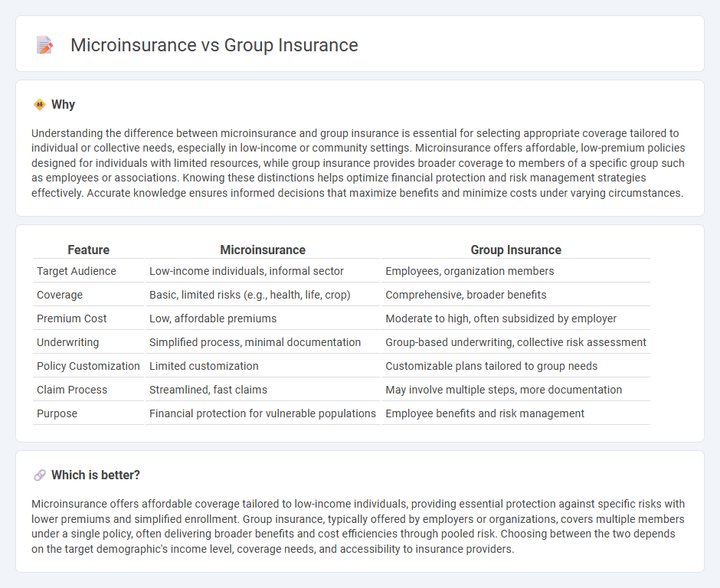The height and width of the screenshot is (588, 720).
Task: Click the 'Microinsurance' column header
Action: point(263,250)
